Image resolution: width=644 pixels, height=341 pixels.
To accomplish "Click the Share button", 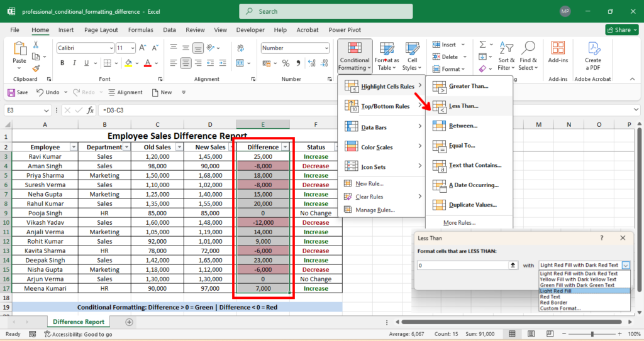I will point(622,30).
